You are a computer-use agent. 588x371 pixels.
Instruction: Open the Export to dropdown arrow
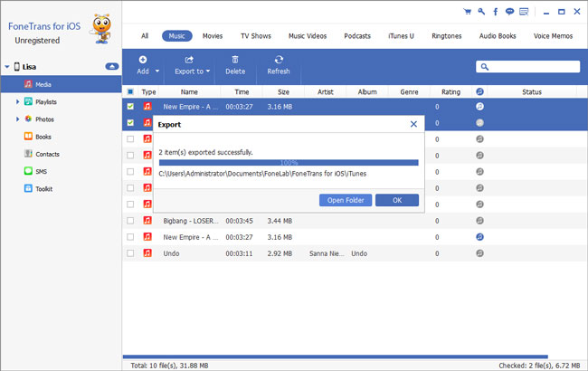click(208, 71)
